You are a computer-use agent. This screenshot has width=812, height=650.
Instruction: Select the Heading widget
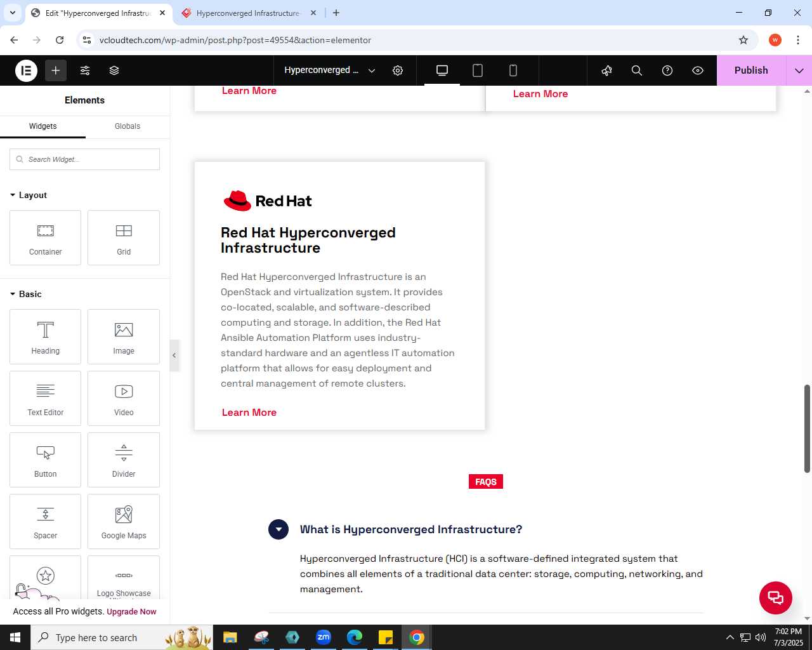pos(46,336)
